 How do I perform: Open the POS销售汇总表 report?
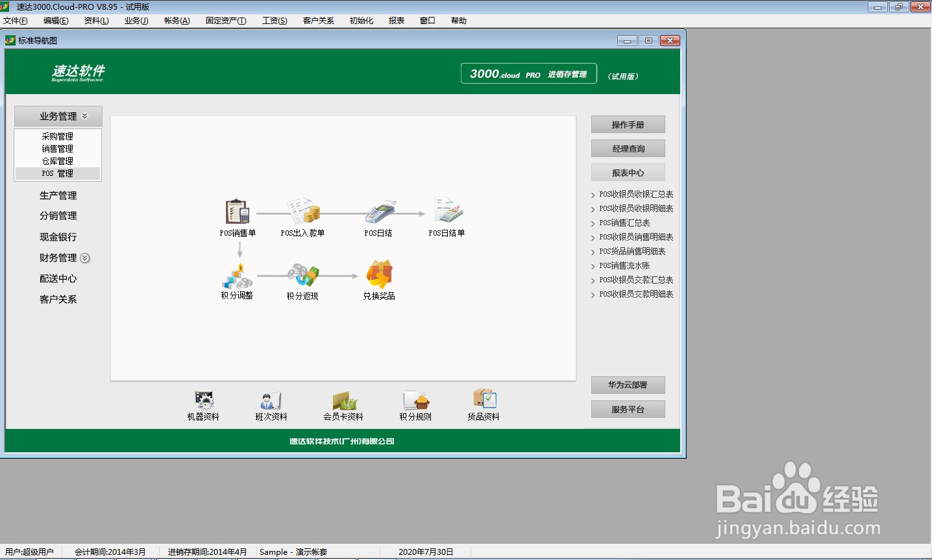624,223
